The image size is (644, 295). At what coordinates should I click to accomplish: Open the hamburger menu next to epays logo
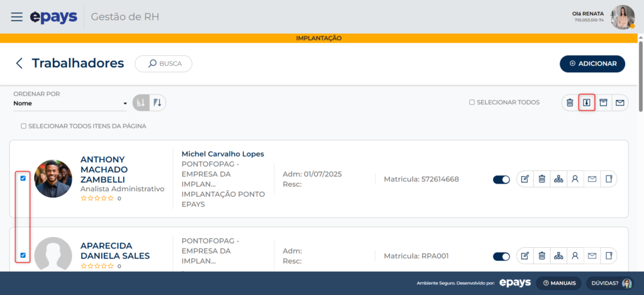tap(16, 17)
